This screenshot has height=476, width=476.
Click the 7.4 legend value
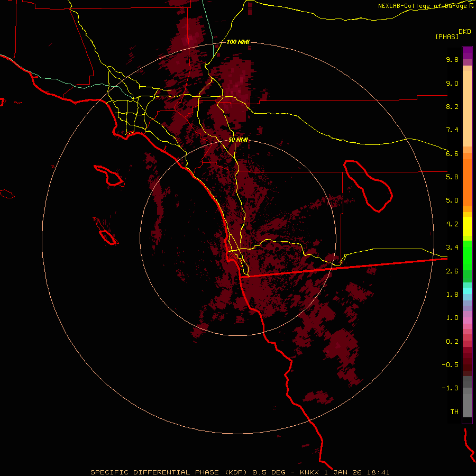click(452, 130)
